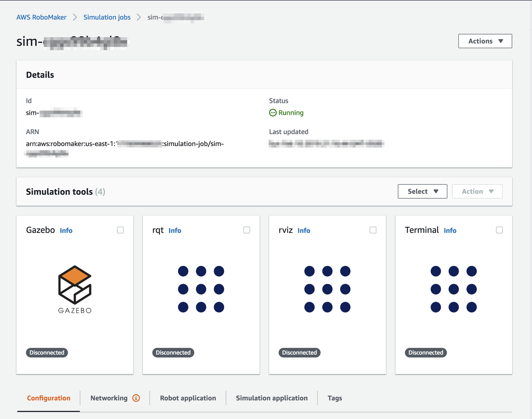The height and width of the screenshot is (419, 532).
Task: Click the Running status icon
Action: click(x=273, y=113)
